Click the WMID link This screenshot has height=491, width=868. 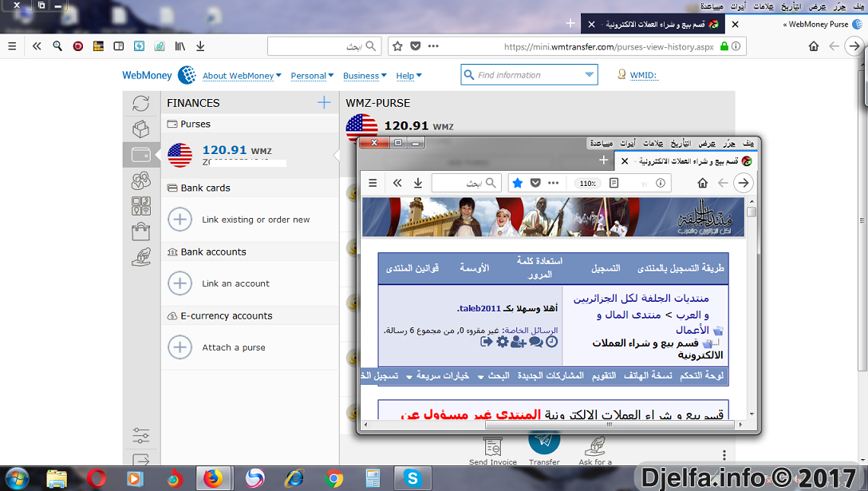[x=643, y=75]
